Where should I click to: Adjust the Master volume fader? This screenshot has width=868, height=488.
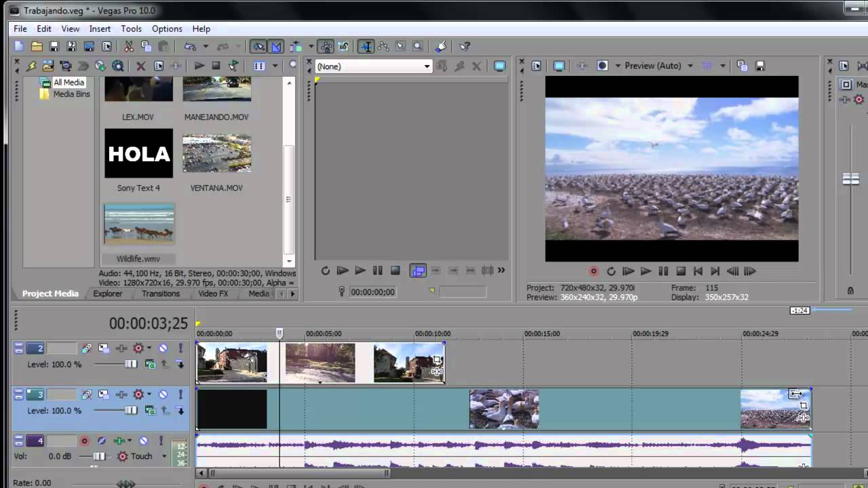click(x=850, y=179)
